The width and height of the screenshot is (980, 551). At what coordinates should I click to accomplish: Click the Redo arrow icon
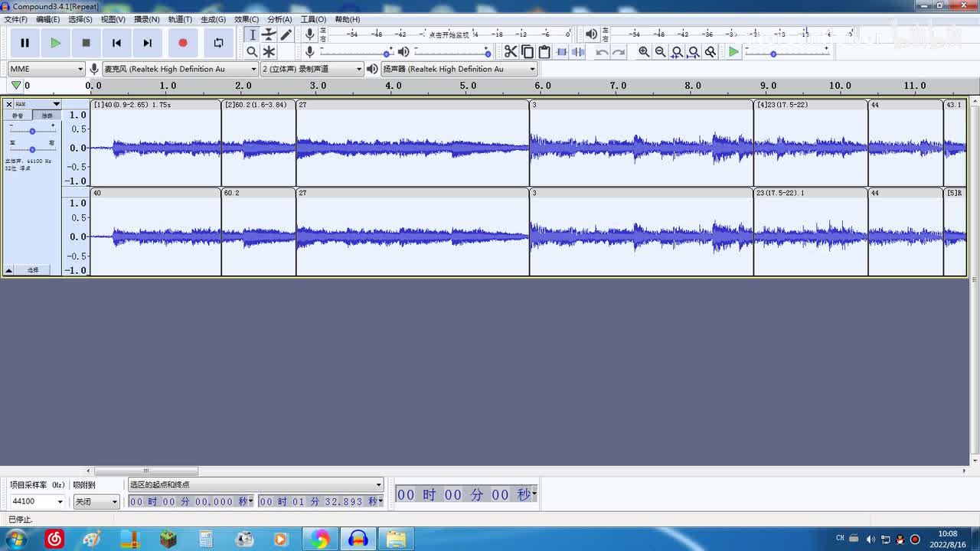click(619, 51)
